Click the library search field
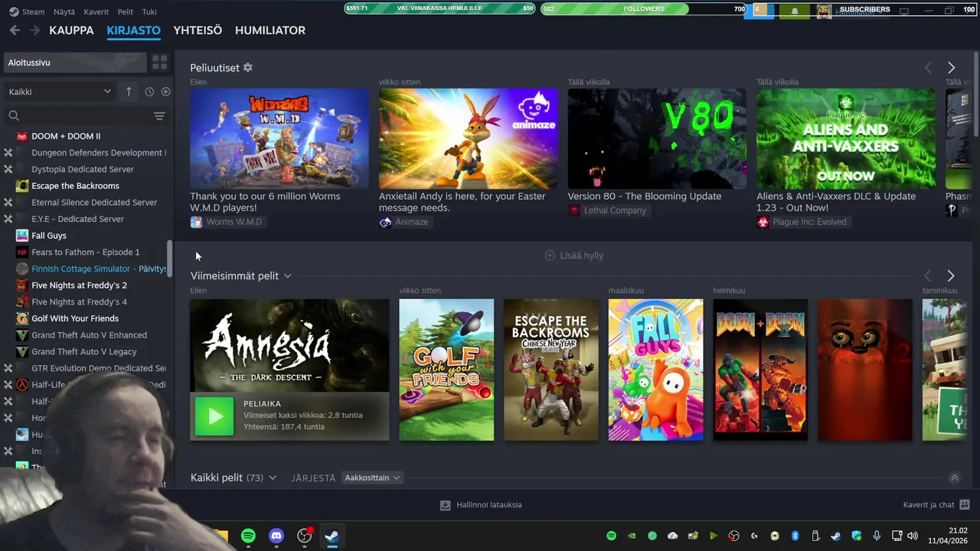This screenshot has height=551, width=980. point(80,116)
